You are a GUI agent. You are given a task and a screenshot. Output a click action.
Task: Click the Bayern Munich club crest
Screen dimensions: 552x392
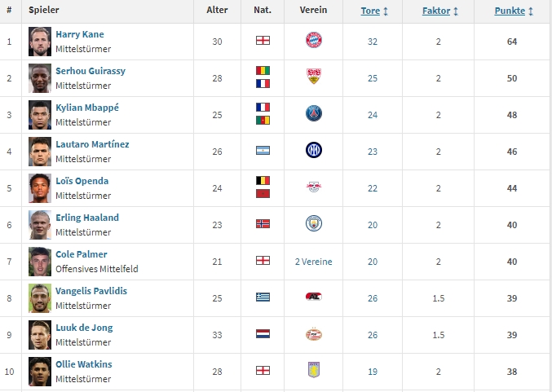[314, 41]
